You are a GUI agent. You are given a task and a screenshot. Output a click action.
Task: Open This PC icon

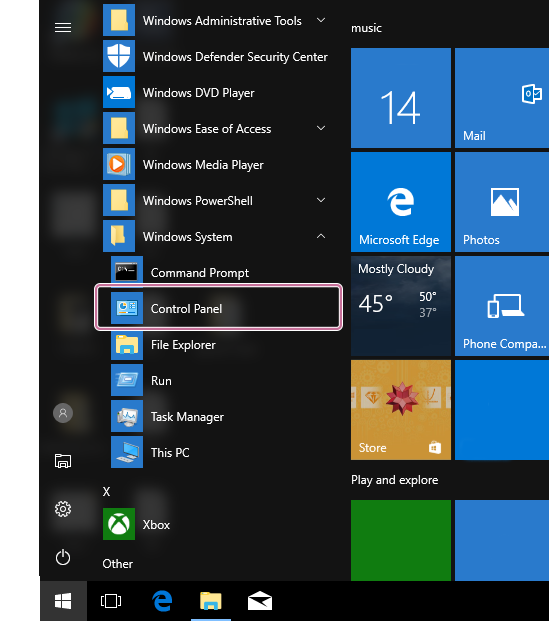coord(127,453)
